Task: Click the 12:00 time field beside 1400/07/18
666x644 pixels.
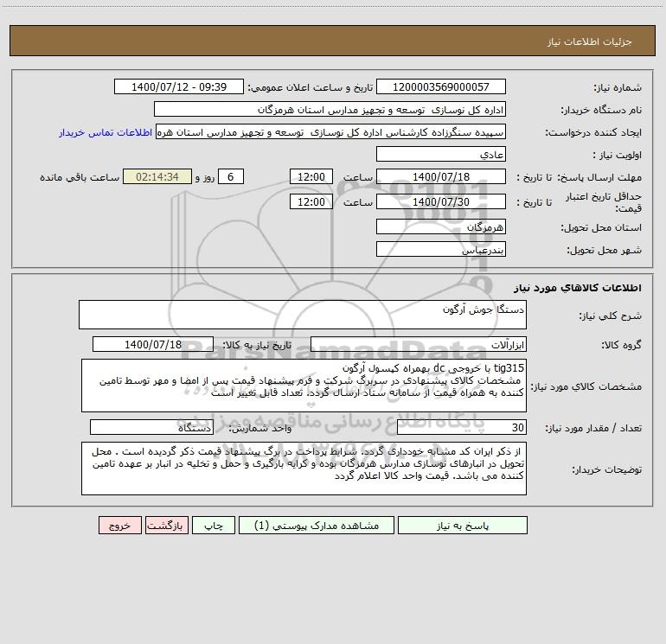Action: 311,176
